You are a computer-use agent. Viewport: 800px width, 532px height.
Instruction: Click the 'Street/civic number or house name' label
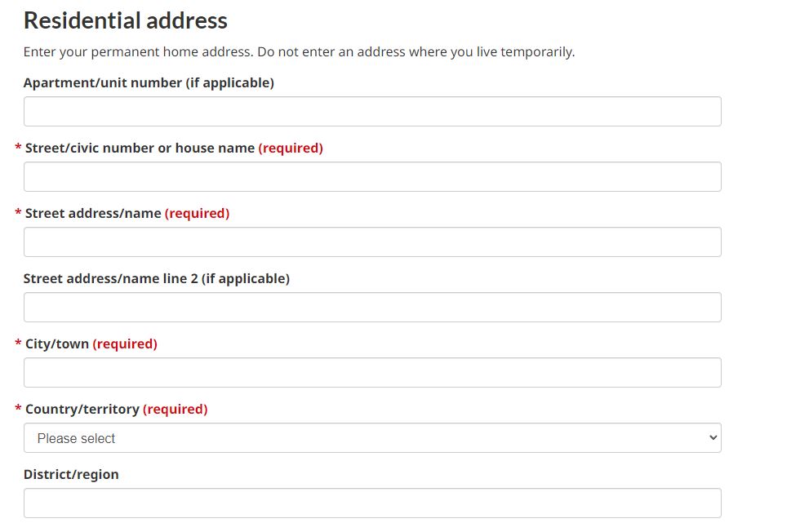[x=140, y=149]
